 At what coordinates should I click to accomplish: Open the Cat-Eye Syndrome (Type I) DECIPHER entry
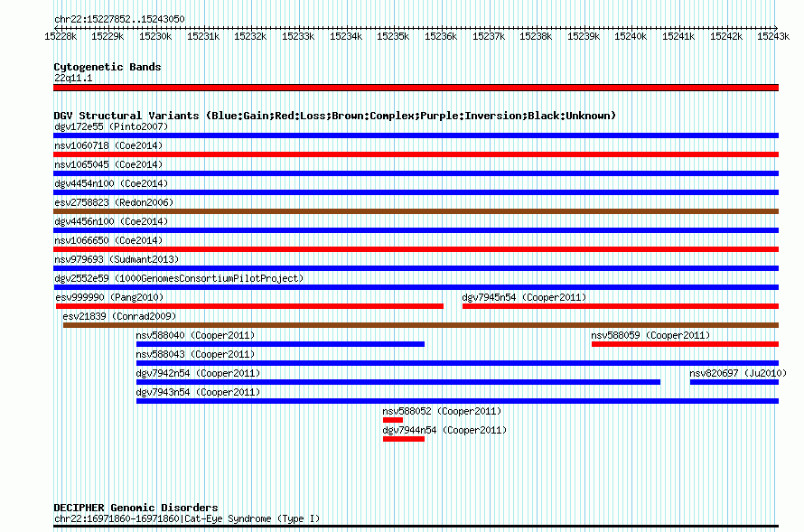[x=187, y=519]
